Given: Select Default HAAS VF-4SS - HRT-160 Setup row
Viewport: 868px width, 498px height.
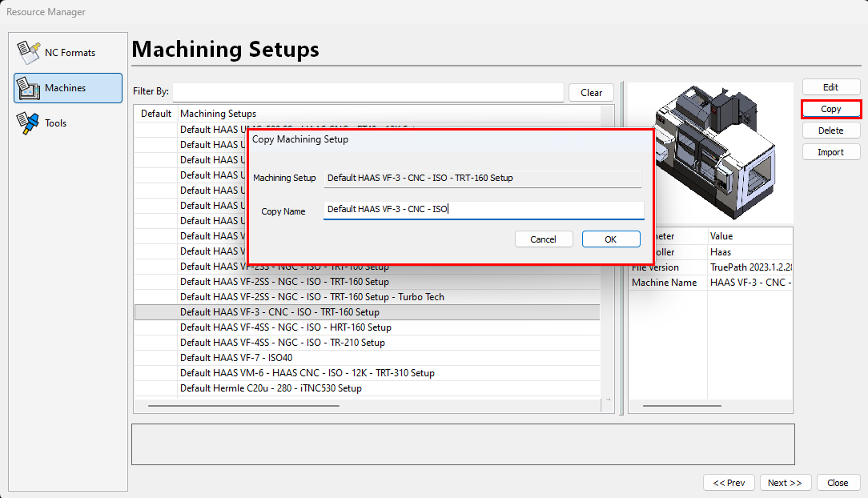Looking at the screenshot, I should click(x=367, y=327).
